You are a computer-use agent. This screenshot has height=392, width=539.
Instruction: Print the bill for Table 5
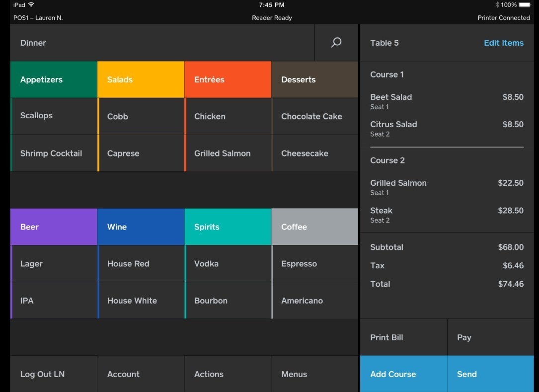(403, 337)
